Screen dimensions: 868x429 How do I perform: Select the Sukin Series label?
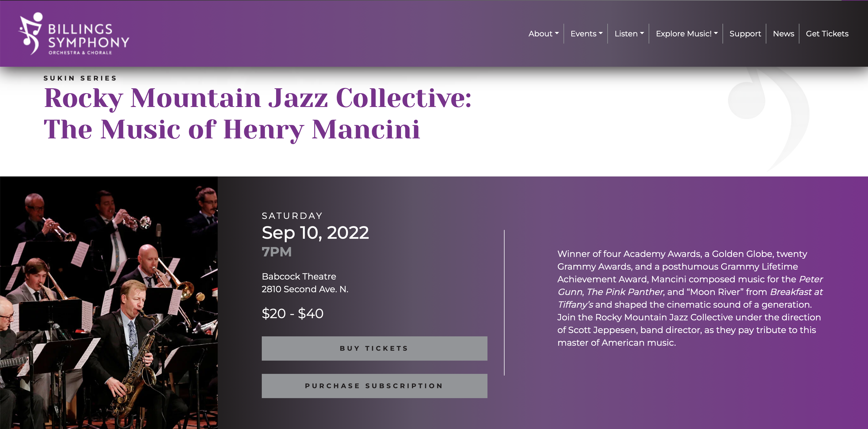[80, 78]
